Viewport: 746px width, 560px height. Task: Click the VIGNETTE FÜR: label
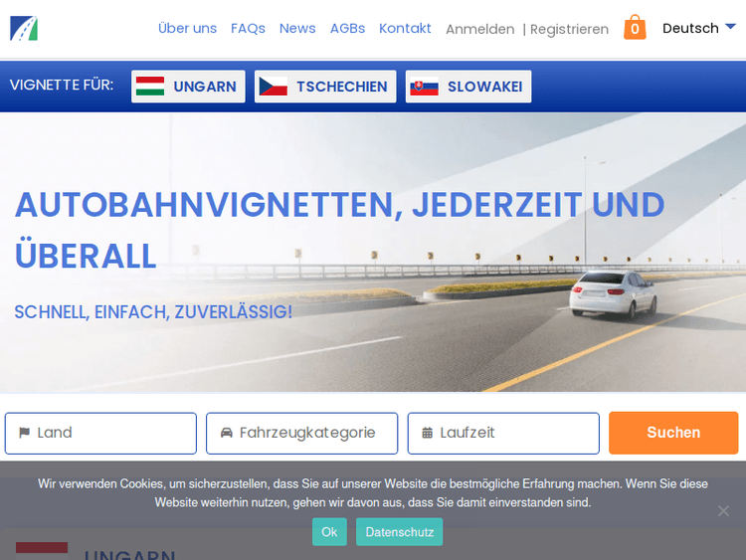click(x=62, y=86)
